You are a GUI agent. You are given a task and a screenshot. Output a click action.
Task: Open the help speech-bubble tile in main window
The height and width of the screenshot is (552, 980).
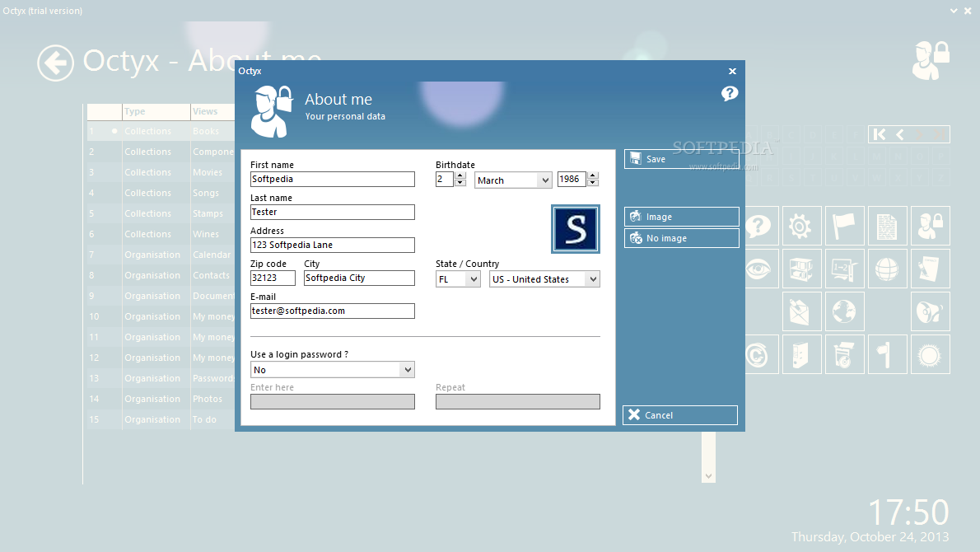click(x=759, y=226)
